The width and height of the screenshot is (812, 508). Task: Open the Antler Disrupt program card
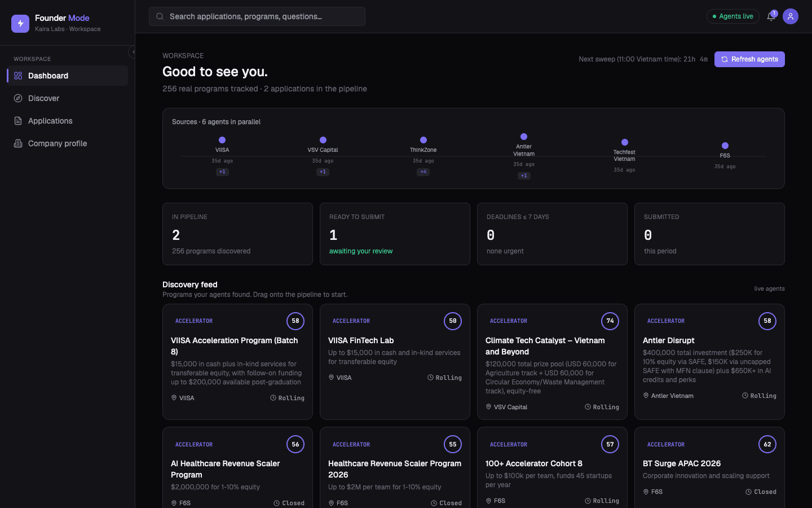coord(709,362)
